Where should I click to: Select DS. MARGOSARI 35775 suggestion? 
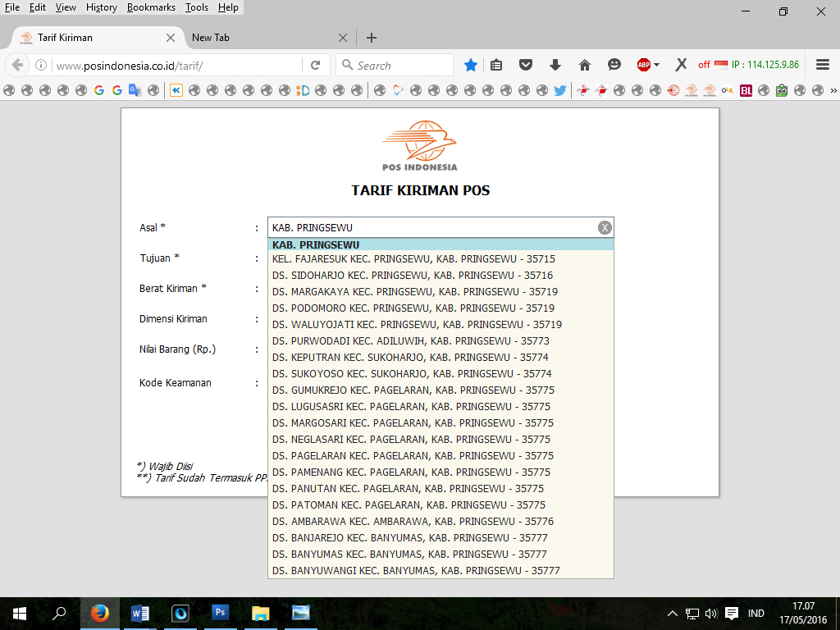tap(441, 422)
